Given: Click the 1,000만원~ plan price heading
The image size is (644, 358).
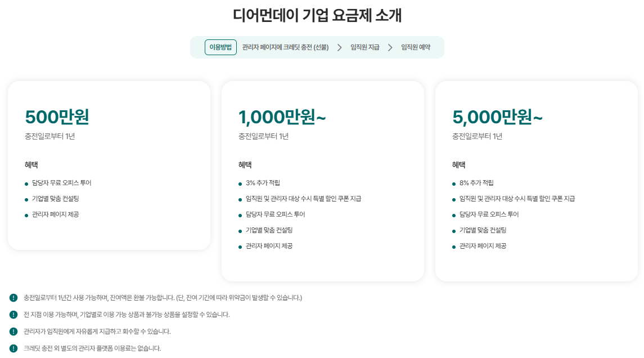Looking at the screenshot, I should click(282, 117).
